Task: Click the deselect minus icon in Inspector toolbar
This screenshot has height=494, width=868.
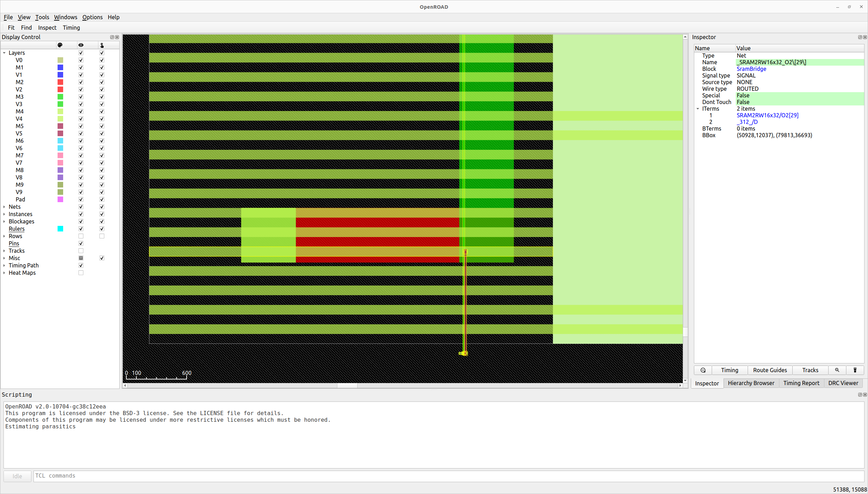Action: tap(703, 370)
